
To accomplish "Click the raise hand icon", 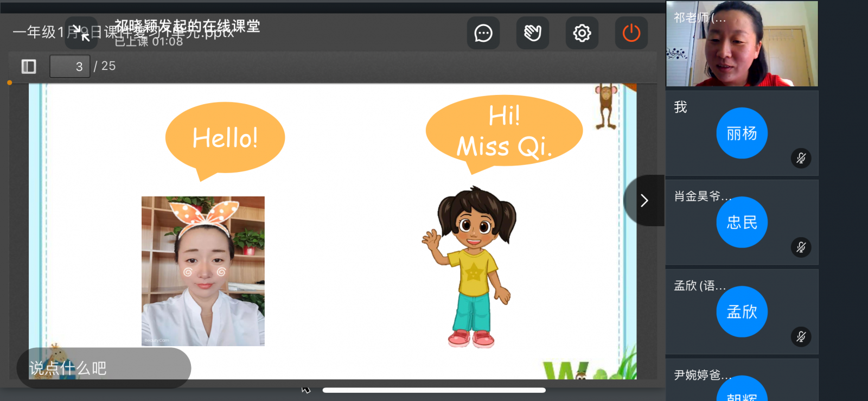I will click(x=532, y=33).
